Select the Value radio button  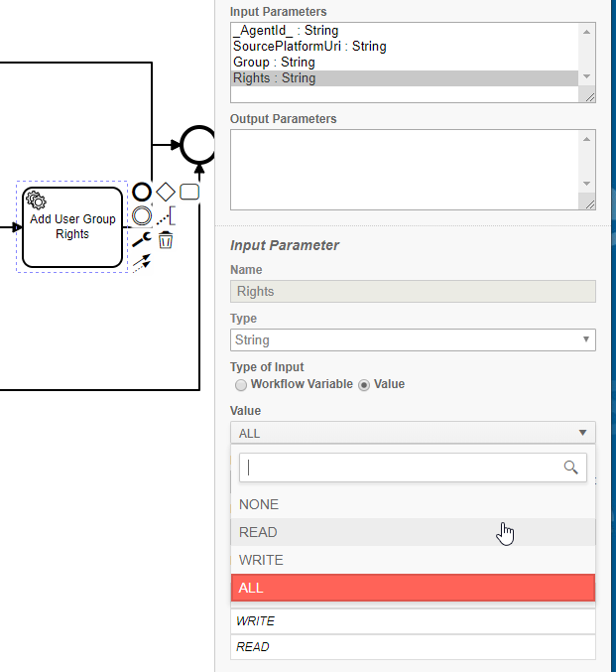point(363,384)
